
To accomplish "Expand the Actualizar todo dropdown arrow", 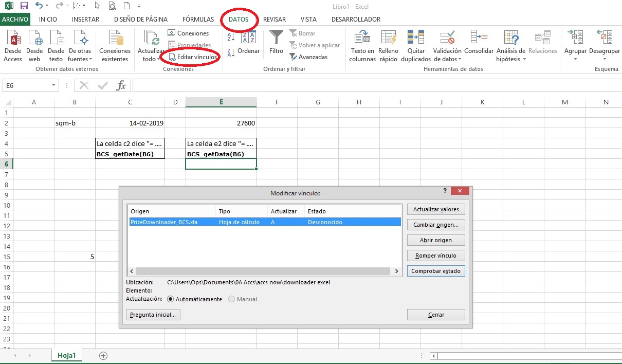I will coord(159,59).
